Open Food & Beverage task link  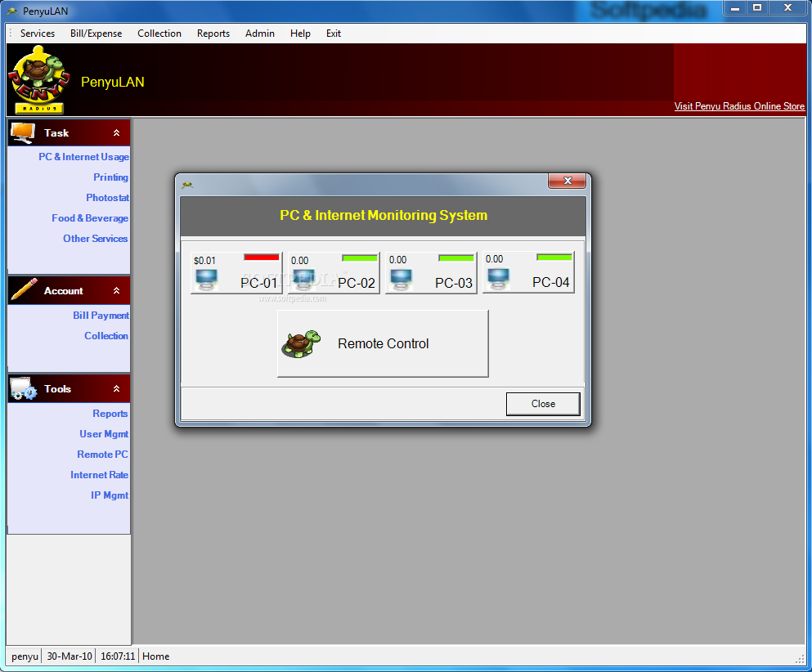point(90,218)
